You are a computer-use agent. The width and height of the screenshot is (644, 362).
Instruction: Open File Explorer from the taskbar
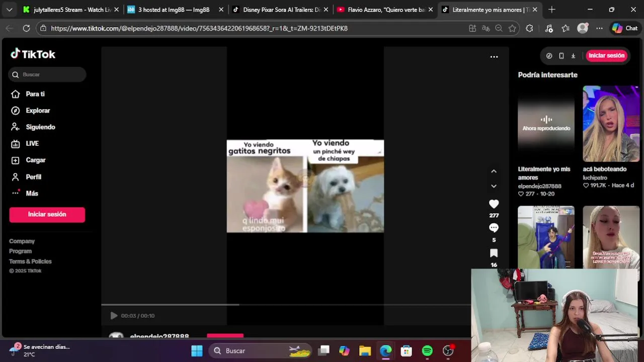(365, 351)
